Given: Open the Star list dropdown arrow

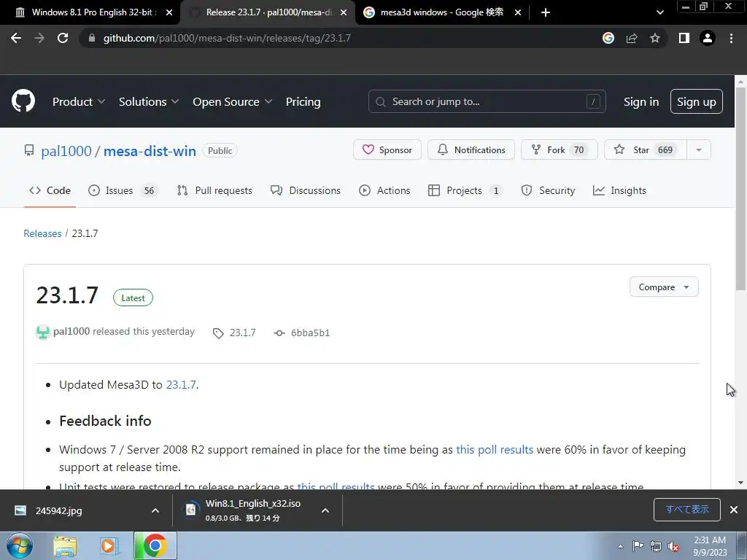Looking at the screenshot, I should click(x=698, y=149).
